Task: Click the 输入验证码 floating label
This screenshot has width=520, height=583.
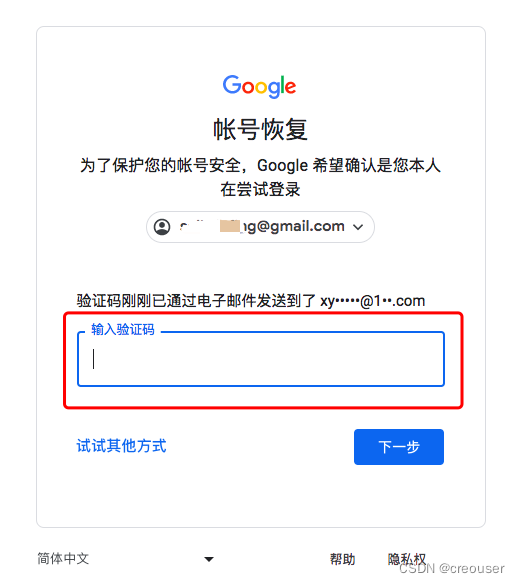Action: pos(123,330)
